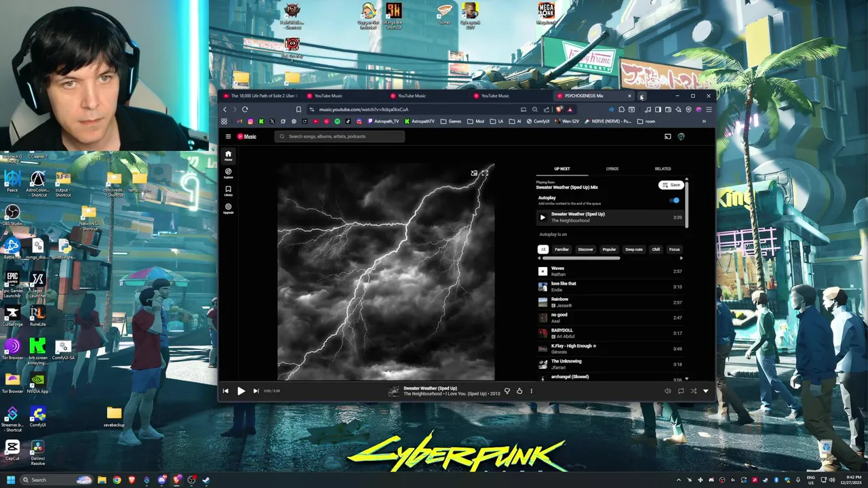This screenshot has width=868, height=488.
Task: Click the YouTube Music logo
Action: (x=247, y=136)
